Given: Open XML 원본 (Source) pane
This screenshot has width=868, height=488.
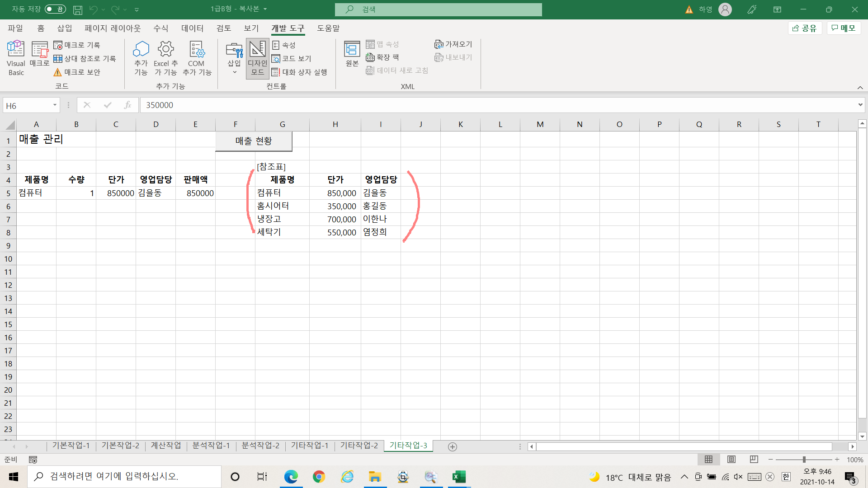Looking at the screenshot, I should click(352, 54).
